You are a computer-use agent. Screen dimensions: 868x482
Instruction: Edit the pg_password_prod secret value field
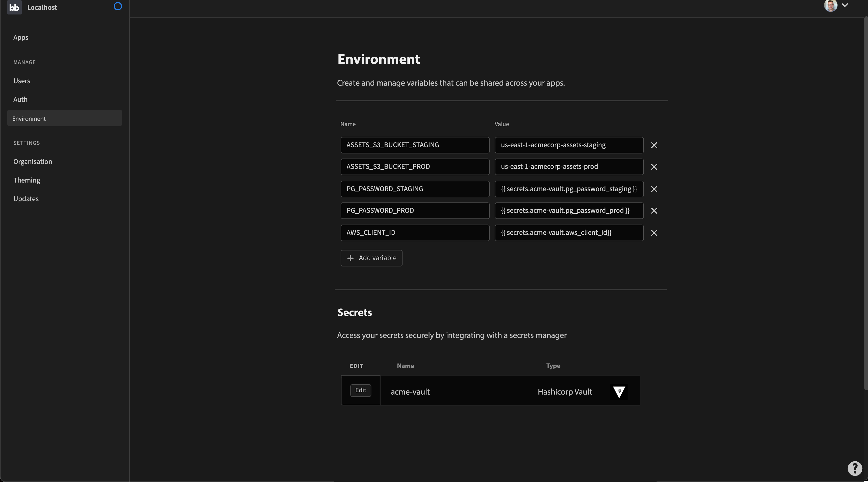569,210
